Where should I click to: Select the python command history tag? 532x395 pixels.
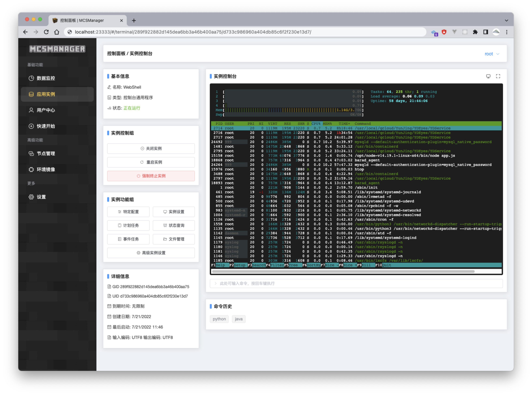click(x=219, y=319)
